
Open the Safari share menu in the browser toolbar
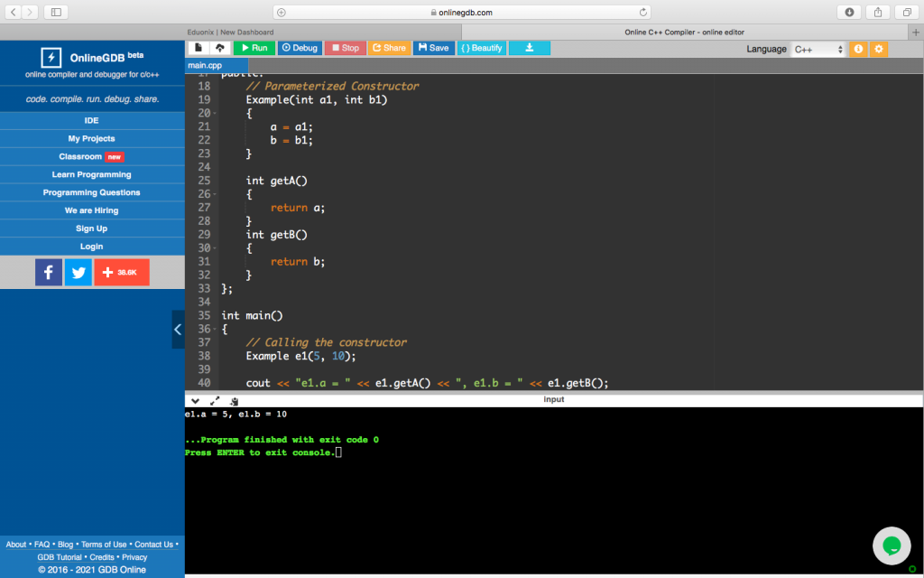876,12
